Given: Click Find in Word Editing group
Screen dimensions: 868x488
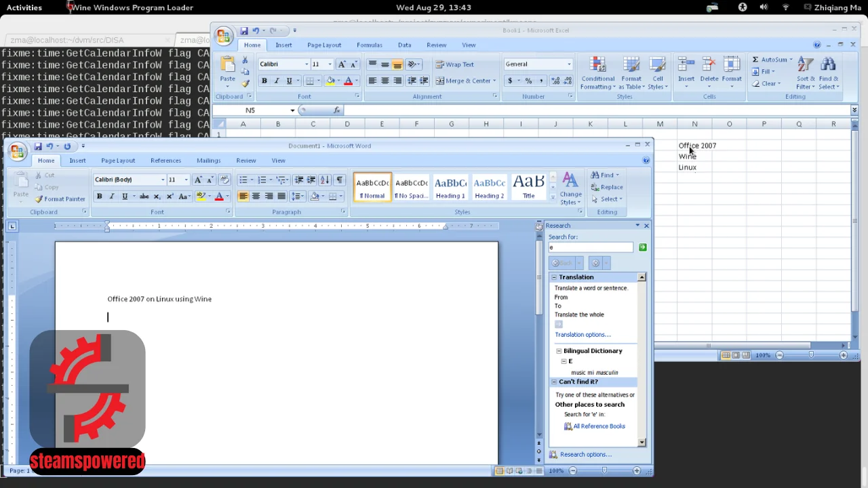Looking at the screenshot, I should 605,175.
